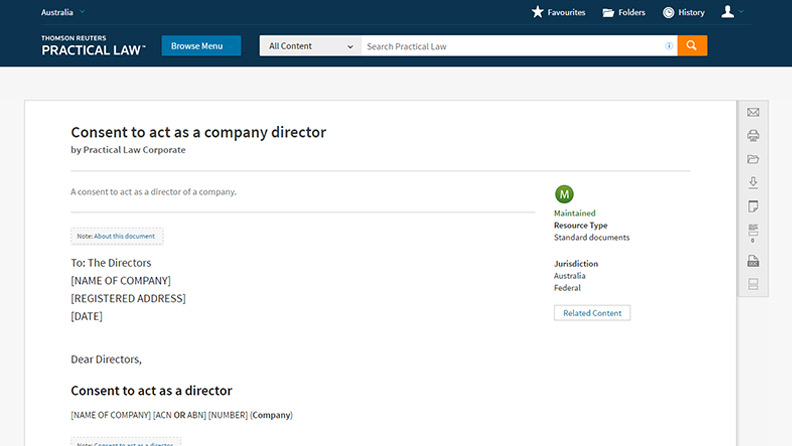792x446 pixels.
Task: Click the orange search magnifier button
Action: [x=692, y=46]
